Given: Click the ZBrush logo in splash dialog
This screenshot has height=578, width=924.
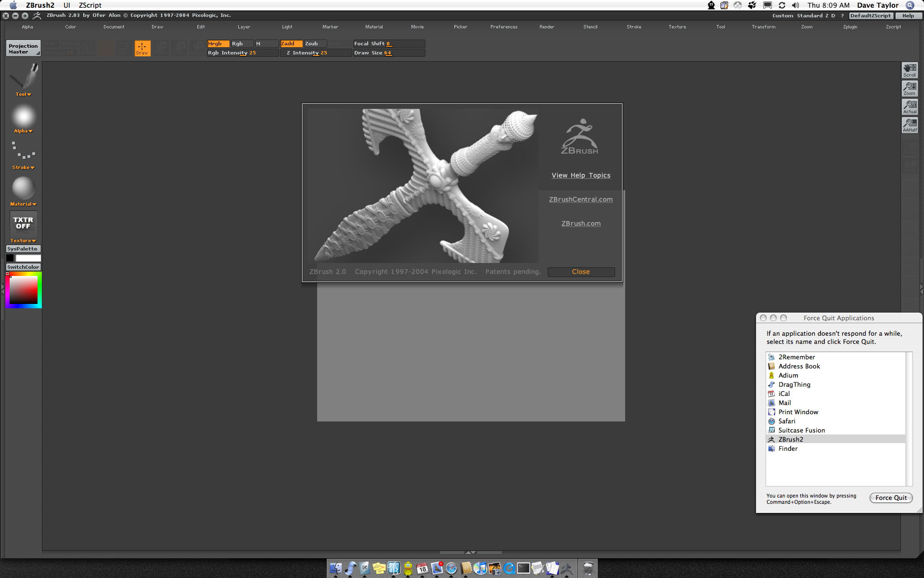Looking at the screenshot, I should tap(580, 137).
